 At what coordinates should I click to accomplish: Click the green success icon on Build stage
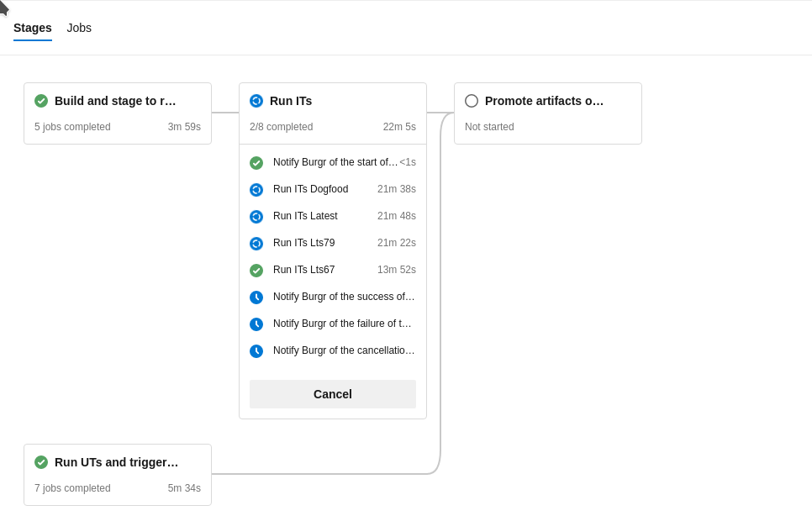[x=41, y=101]
